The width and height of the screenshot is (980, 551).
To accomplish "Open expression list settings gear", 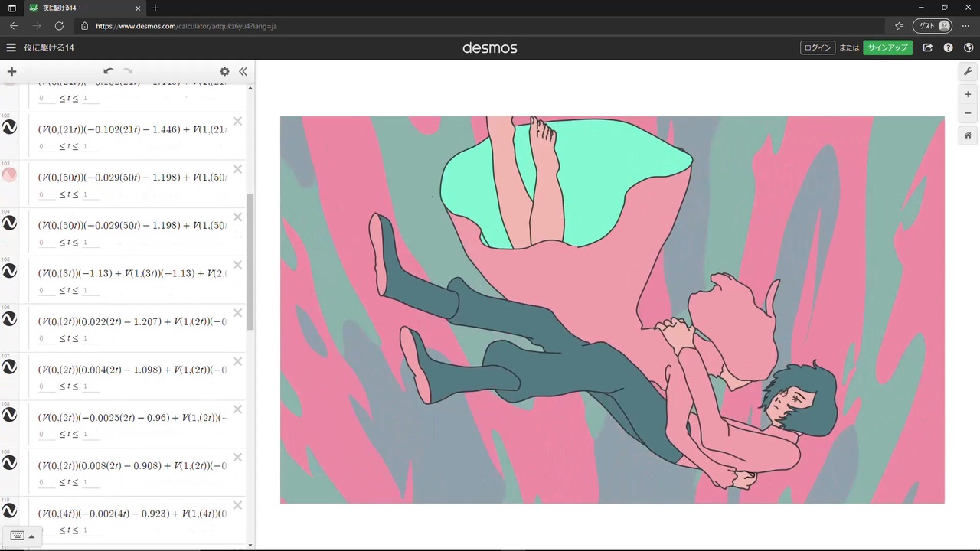I will (x=224, y=71).
